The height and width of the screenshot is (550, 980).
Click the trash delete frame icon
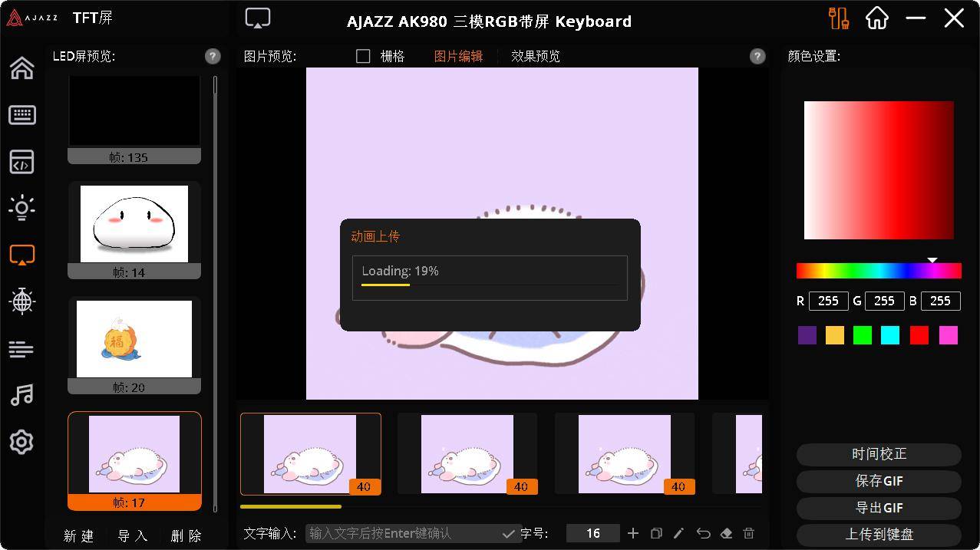click(x=749, y=533)
